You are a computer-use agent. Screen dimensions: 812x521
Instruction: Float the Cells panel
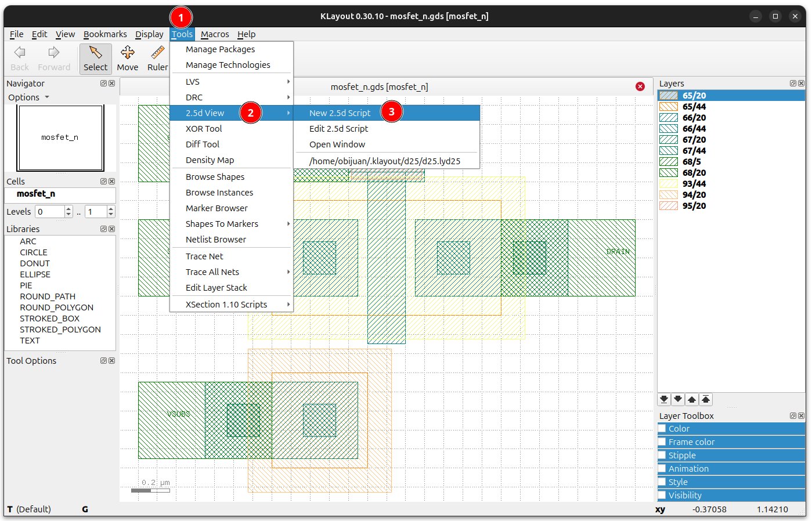click(103, 182)
